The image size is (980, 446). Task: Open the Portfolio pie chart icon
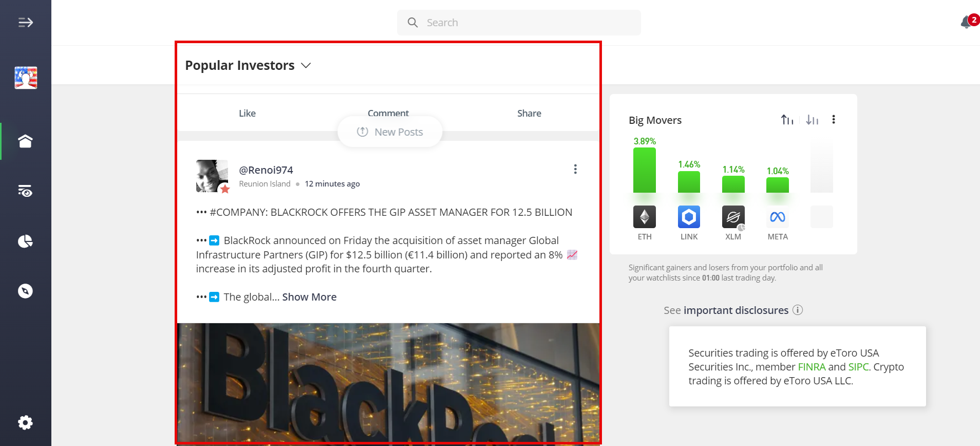(x=26, y=241)
